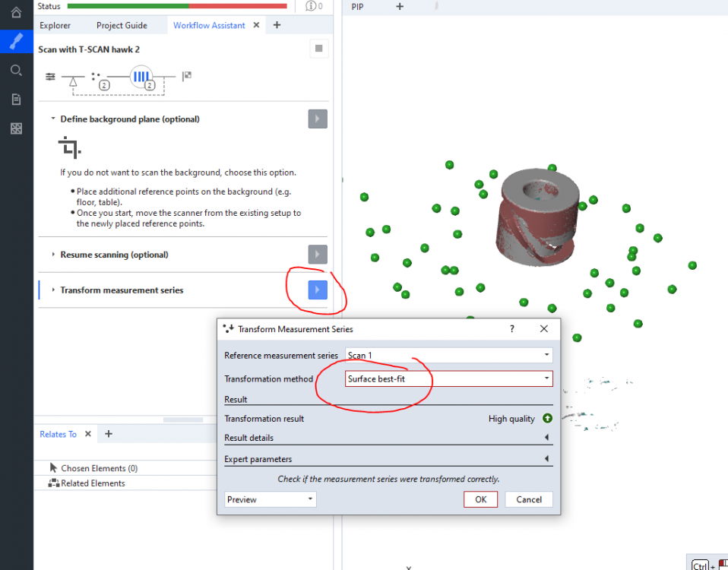Viewport: 728px width, 570px height.
Task: Switch to the Explorer tab
Action: (55, 25)
